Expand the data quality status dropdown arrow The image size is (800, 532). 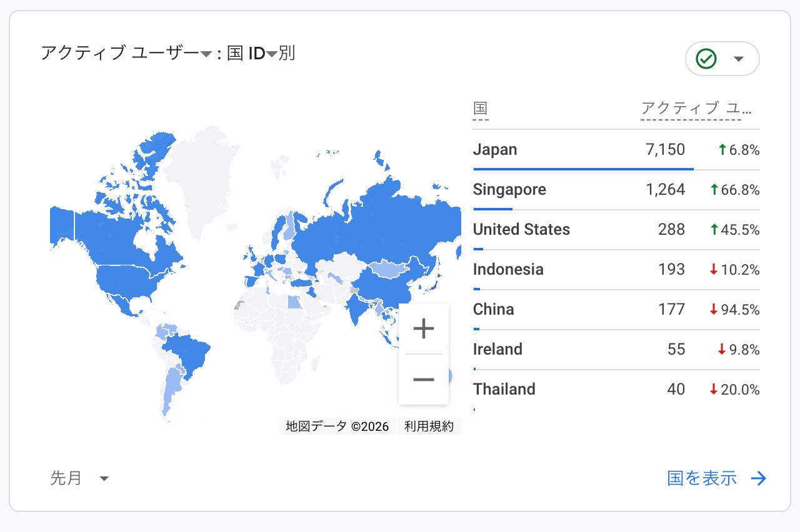pos(739,59)
